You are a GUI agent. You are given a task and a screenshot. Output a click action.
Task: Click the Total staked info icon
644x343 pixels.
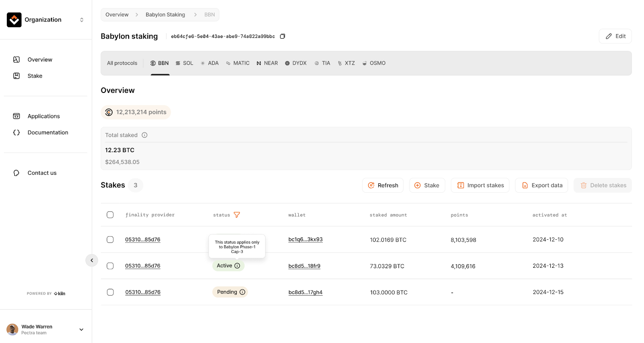click(144, 135)
